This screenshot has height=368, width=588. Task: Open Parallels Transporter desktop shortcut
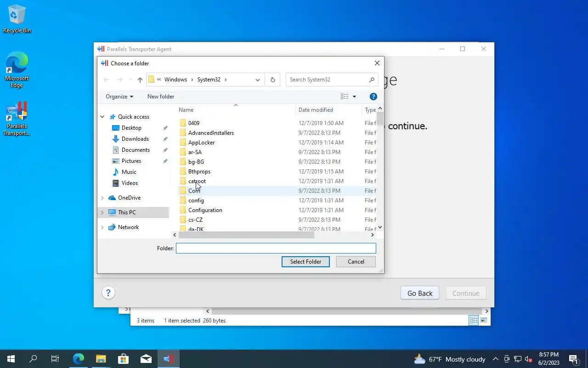click(x=17, y=119)
